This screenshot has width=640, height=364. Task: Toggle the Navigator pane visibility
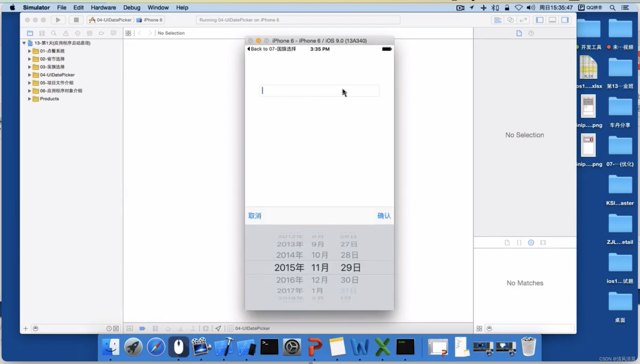point(540,20)
